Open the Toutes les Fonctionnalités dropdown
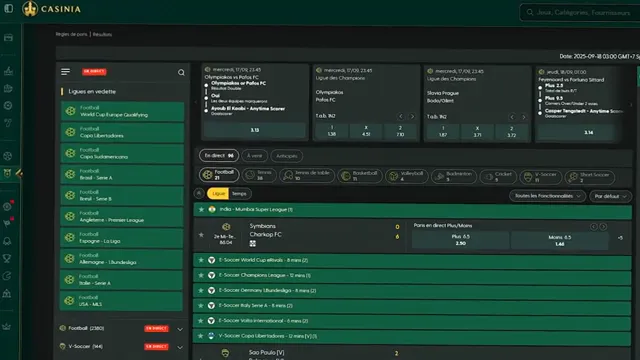The width and height of the screenshot is (640, 360). pyautogui.click(x=547, y=196)
